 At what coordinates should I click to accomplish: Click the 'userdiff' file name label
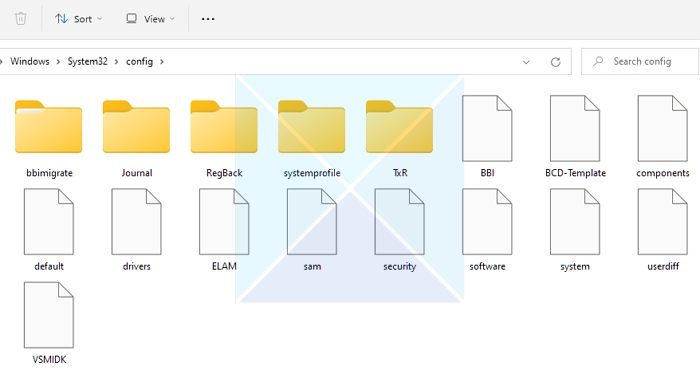(663, 266)
